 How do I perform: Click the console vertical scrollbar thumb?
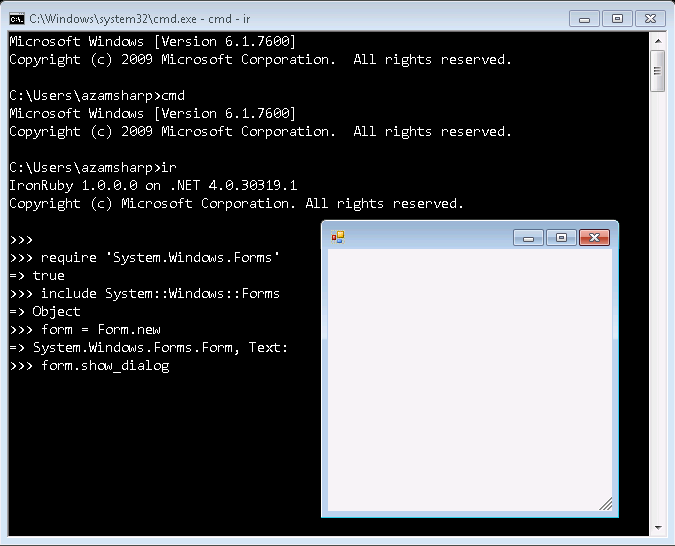coord(658,71)
